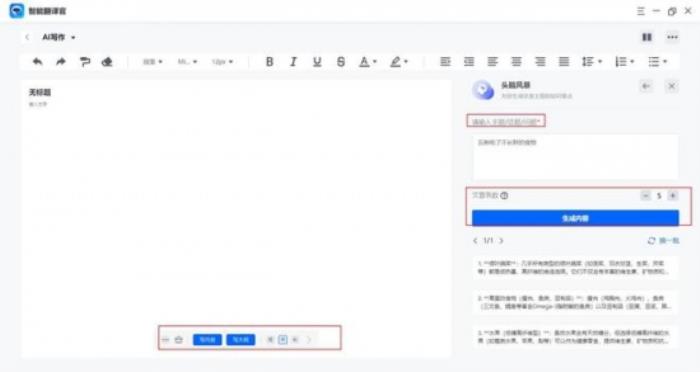
Task: Select the third generated suggestion
Action: pyautogui.click(x=575, y=337)
